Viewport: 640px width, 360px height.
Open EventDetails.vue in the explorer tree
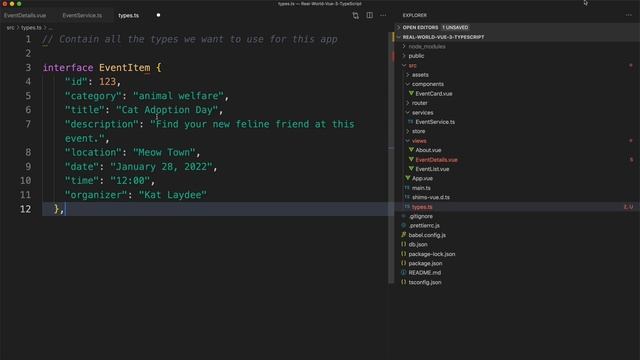tap(436, 160)
